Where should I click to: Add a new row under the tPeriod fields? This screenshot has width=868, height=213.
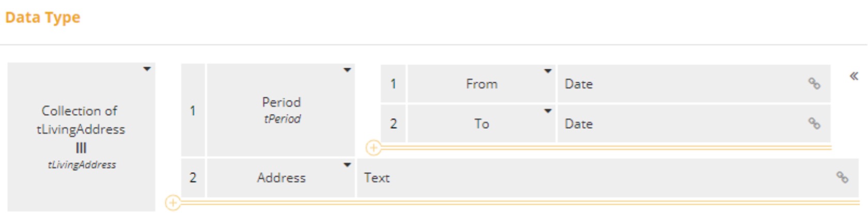click(x=373, y=148)
